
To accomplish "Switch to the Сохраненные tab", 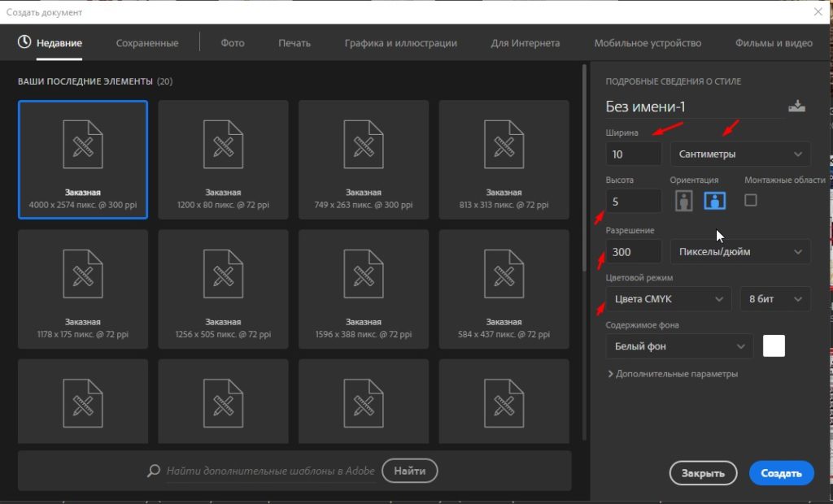I will click(146, 43).
